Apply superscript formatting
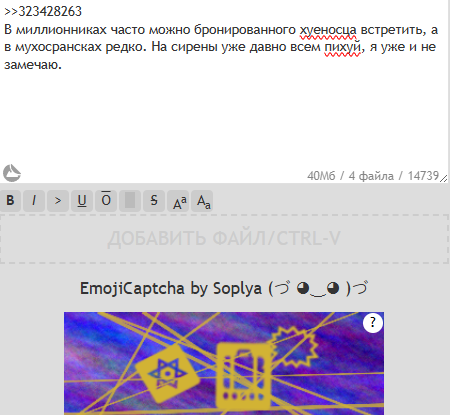Screen dimensions: 452x415 pyautogui.click(x=178, y=201)
